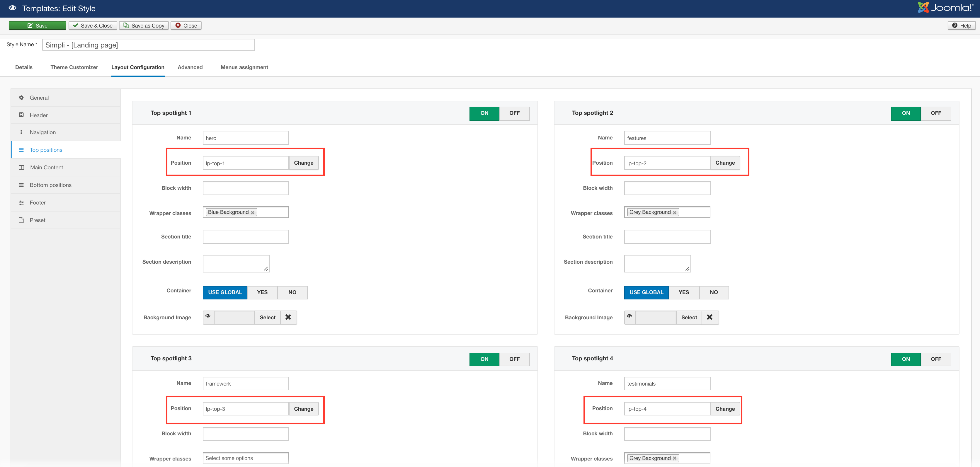Switch to the Theme Customizer tab

pyautogui.click(x=74, y=67)
